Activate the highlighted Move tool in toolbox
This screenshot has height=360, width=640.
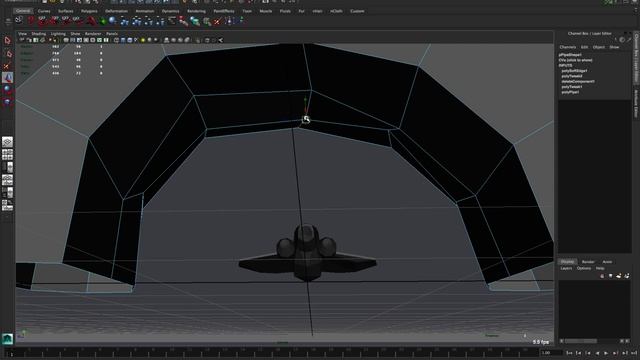(7, 78)
